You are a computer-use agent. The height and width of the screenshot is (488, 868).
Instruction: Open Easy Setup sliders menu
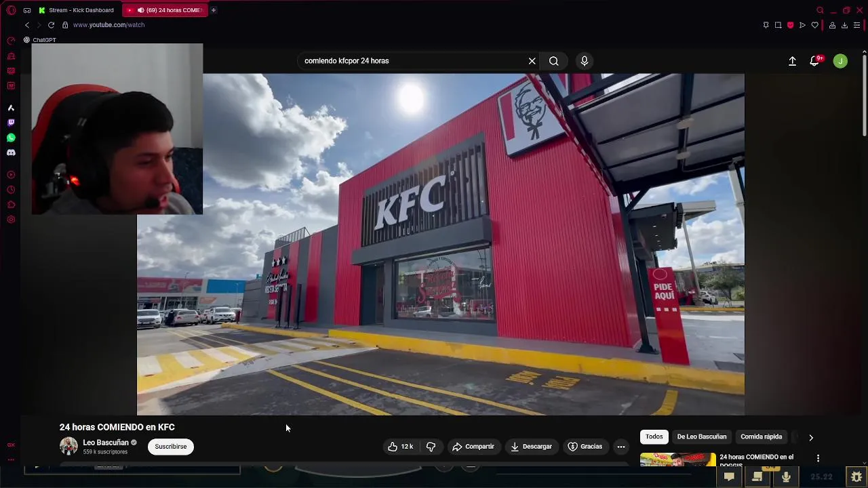tap(856, 25)
